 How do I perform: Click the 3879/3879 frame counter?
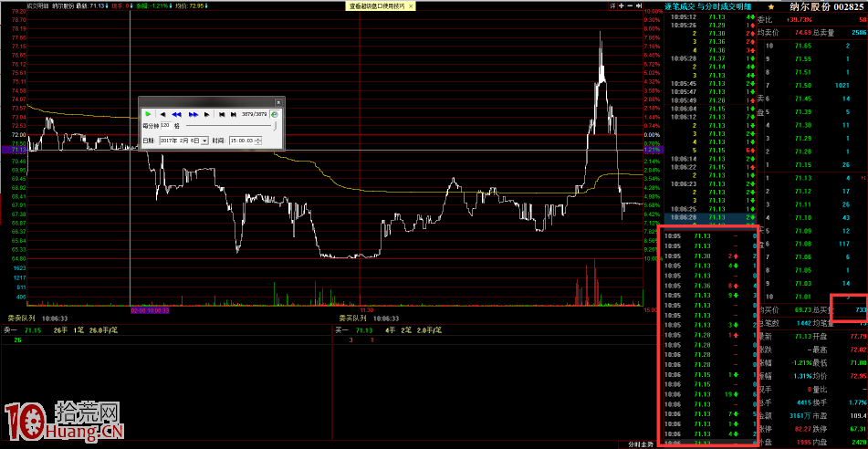click(254, 115)
